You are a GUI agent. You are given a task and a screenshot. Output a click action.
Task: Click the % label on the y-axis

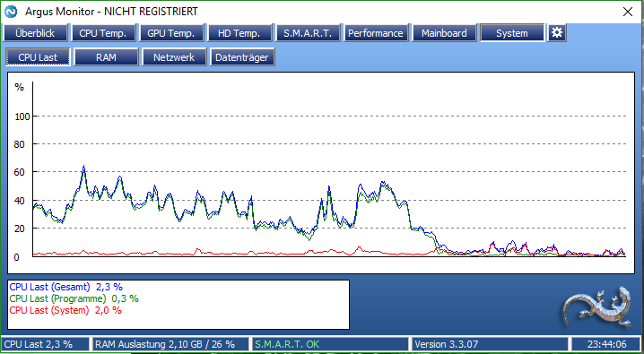[x=20, y=87]
